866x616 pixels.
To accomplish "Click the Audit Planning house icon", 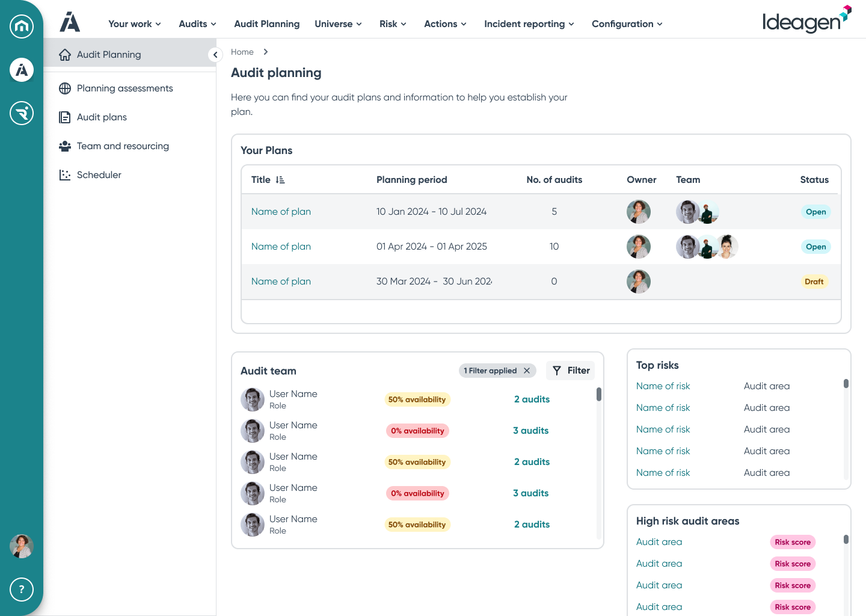I will point(65,55).
